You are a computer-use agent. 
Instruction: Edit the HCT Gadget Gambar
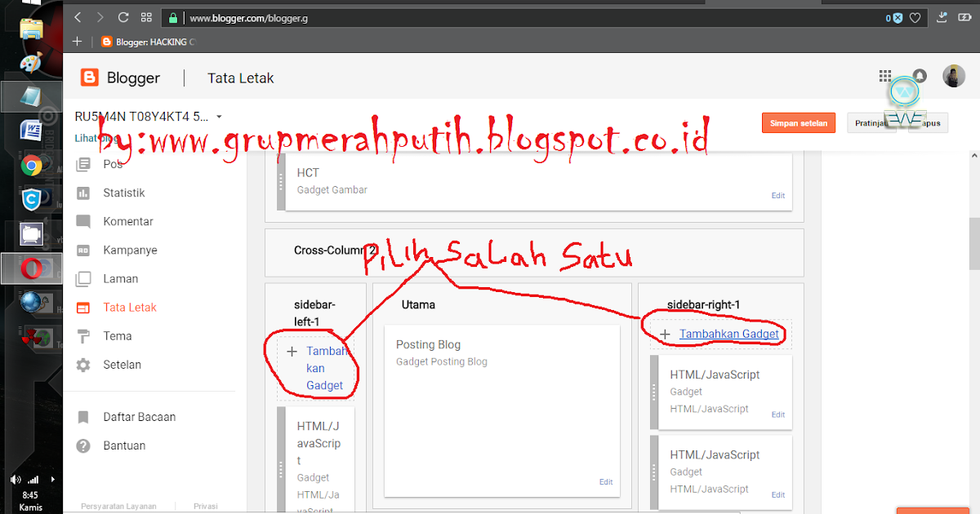(x=778, y=196)
